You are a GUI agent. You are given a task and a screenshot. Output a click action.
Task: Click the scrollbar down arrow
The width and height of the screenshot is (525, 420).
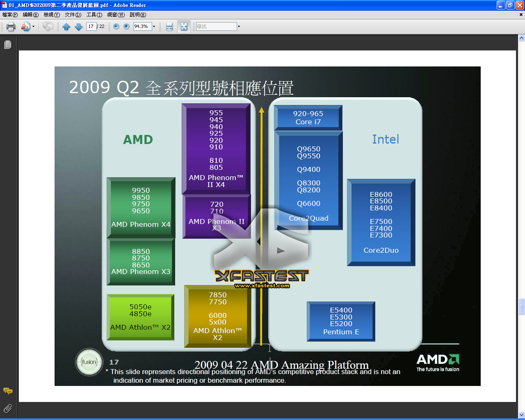click(x=521, y=415)
